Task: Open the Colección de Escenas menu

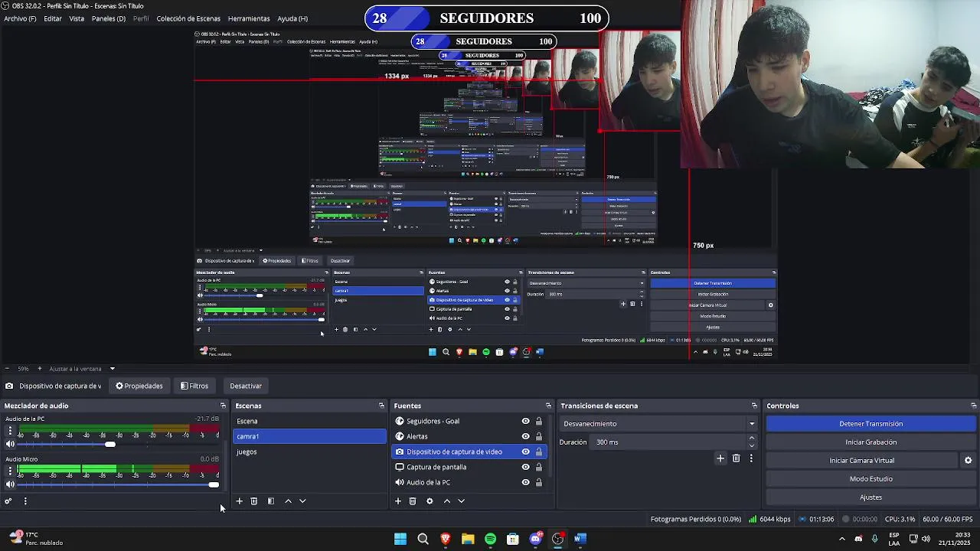Action: tap(188, 18)
